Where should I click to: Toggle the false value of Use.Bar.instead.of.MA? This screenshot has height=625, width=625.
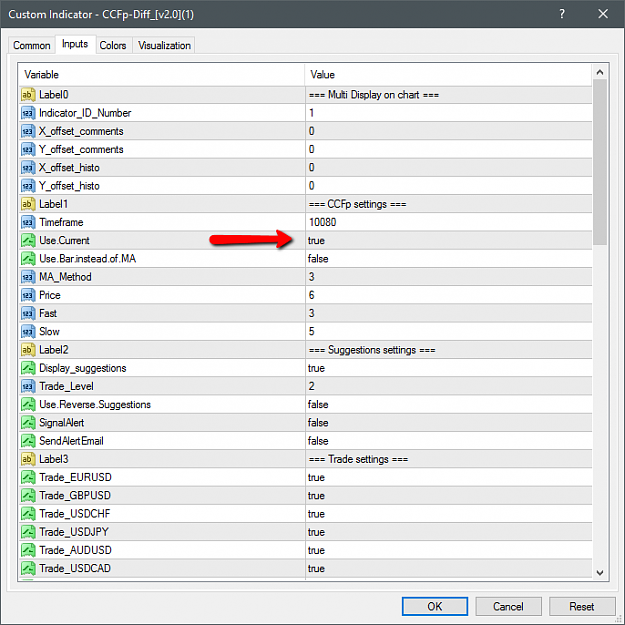[x=448, y=259]
